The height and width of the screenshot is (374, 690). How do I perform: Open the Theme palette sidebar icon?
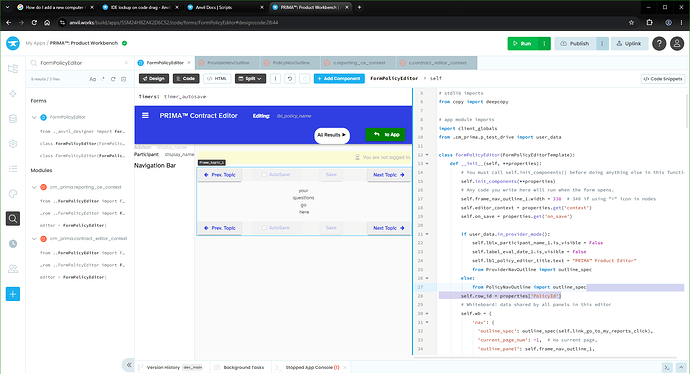(x=13, y=194)
